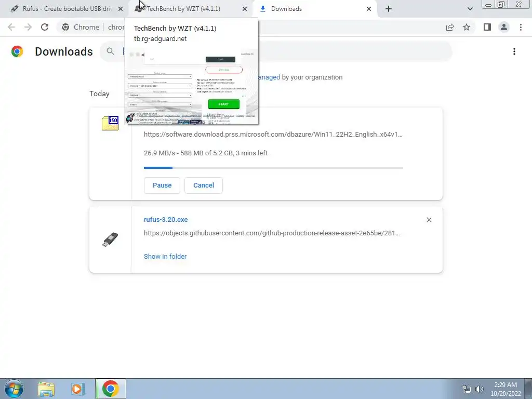Bookmark this tab with the star icon

(467, 27)
